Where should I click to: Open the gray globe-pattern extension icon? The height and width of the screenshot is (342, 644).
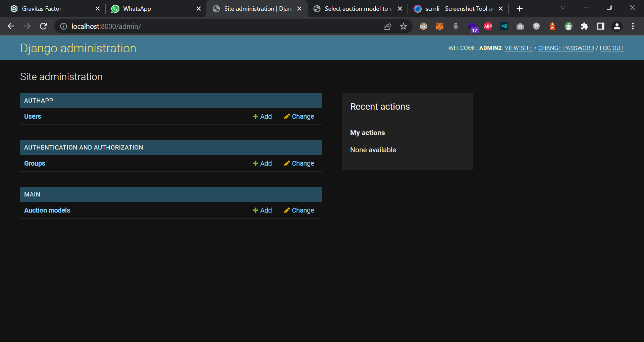pyautogui.click(x=536, y=26)
